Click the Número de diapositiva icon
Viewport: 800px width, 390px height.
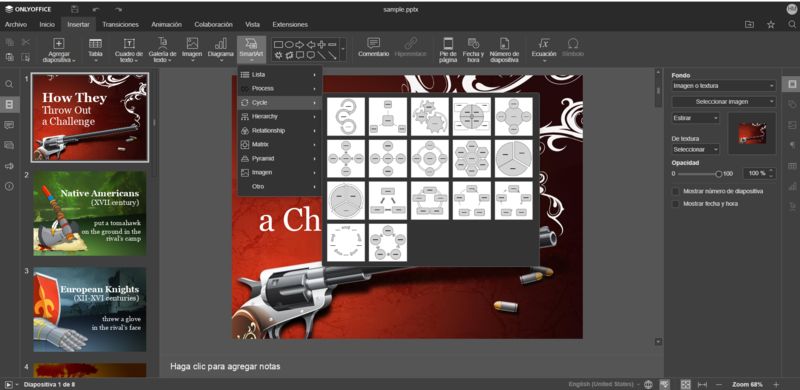tap(504, 43)
